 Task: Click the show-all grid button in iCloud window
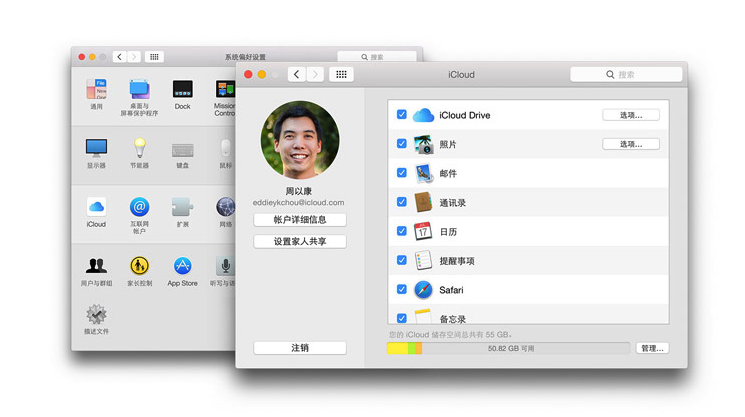coord(341,75)
